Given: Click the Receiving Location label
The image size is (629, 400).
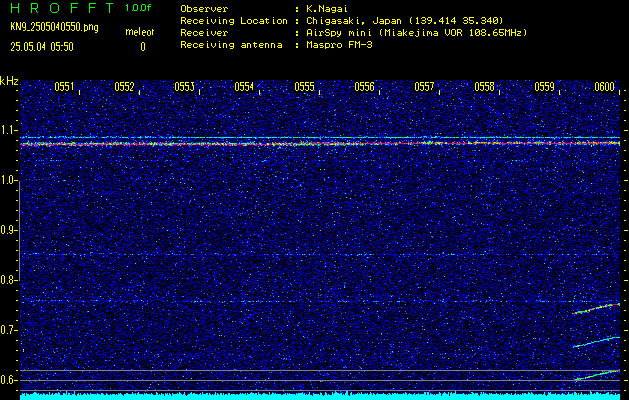Looking at the screenshot, I should (234, 20).
